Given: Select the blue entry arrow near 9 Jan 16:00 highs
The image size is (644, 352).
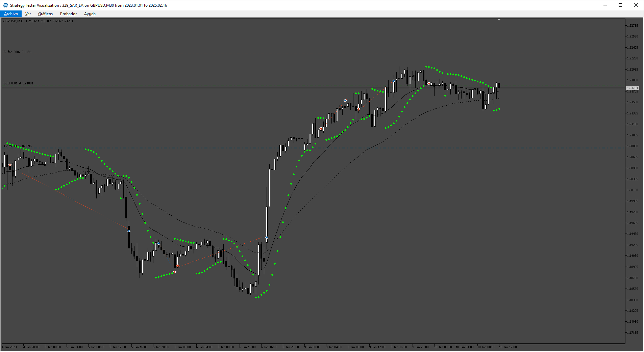Looking at the screenshot, I should [394, 81].
